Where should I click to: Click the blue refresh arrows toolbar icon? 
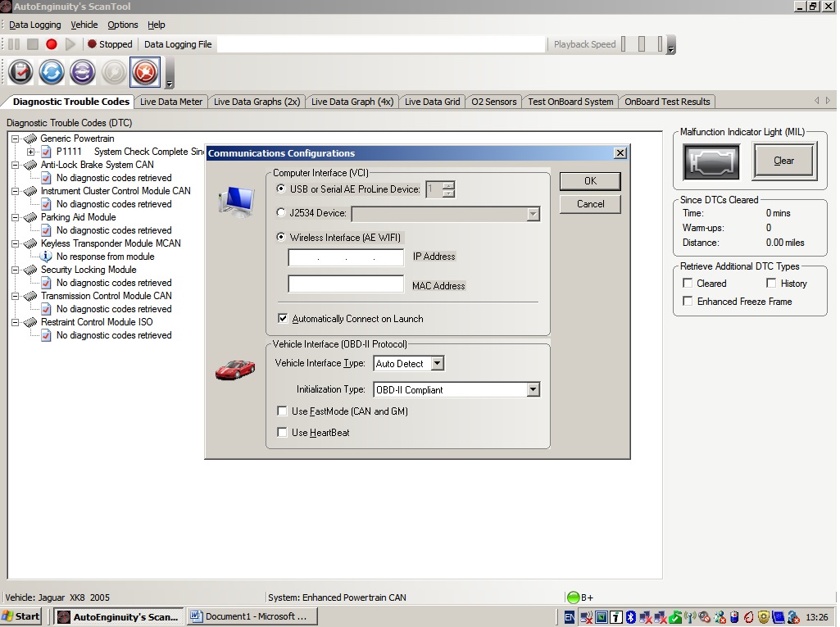pos(52,72)
